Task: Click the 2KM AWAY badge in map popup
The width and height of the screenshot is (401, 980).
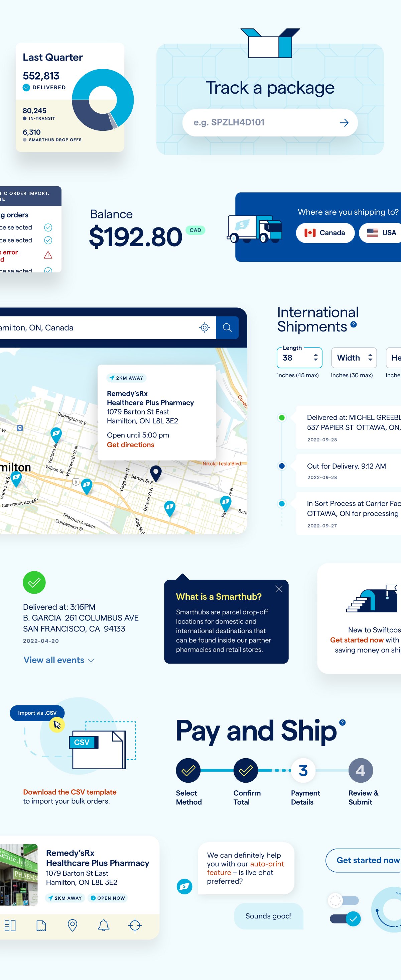Action: click(127, 378)
